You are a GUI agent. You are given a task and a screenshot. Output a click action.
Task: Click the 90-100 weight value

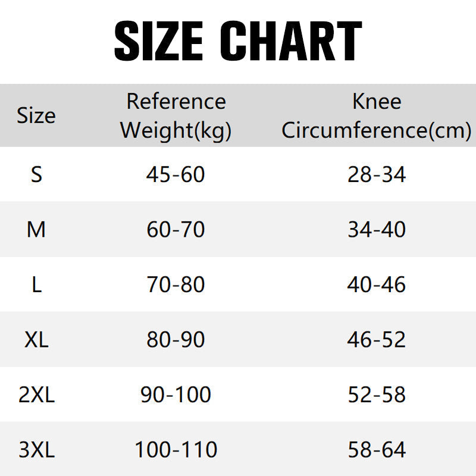(x=176, y=394)
